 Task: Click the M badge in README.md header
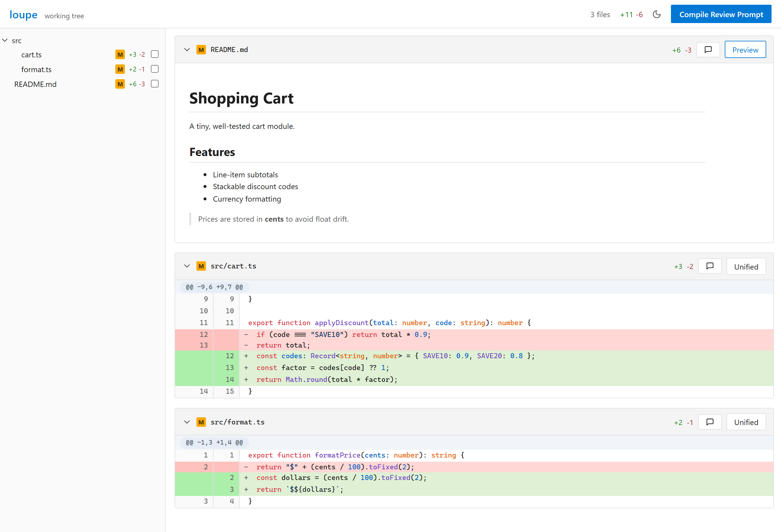(201, 50)
